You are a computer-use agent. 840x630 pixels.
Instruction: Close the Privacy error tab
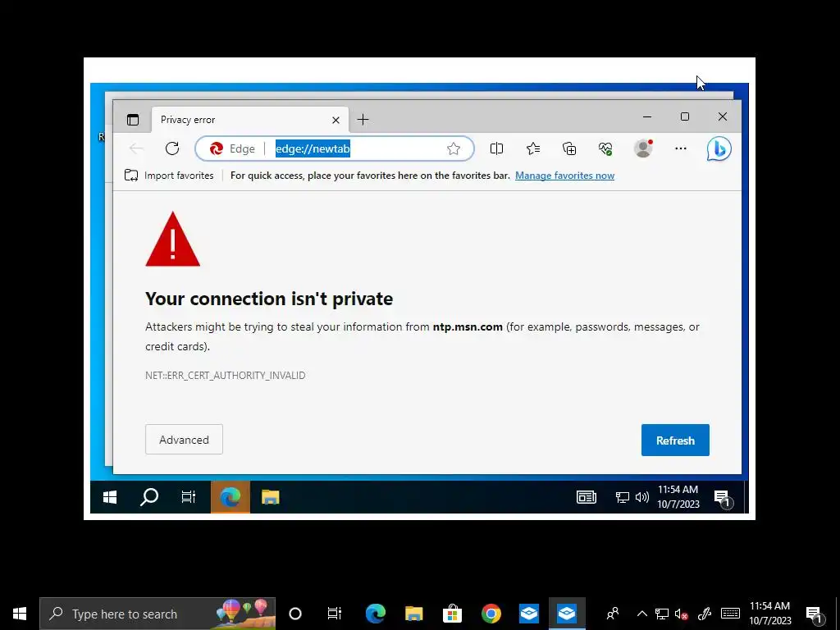(x=336, y=120)
